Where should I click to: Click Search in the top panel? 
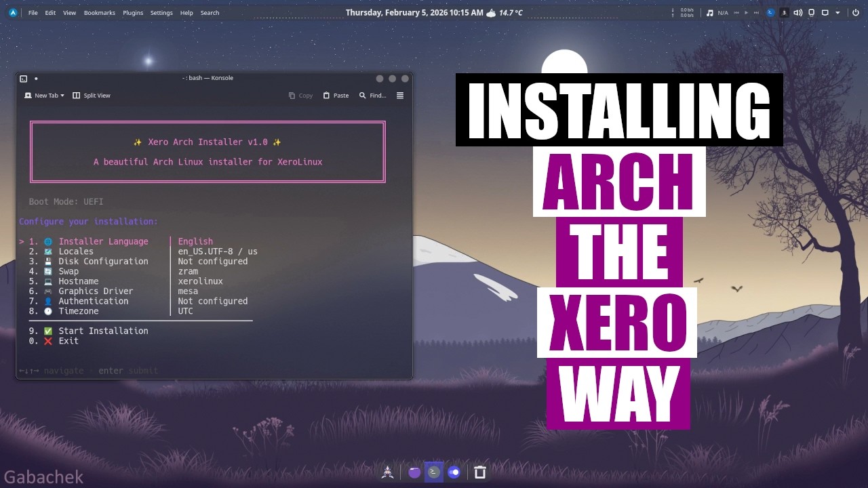pos(210,13)
